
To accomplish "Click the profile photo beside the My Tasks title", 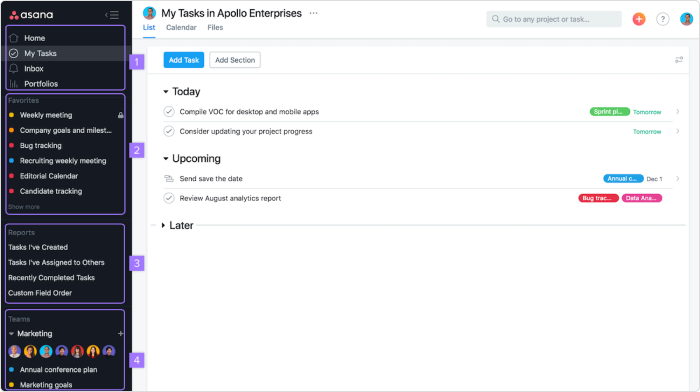I will [150, 13].
